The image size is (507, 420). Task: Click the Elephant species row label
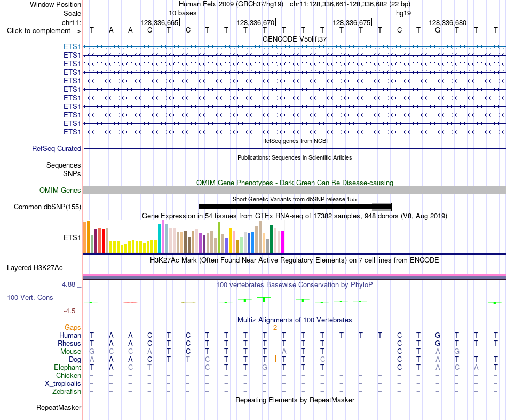(x=67, y=368)
